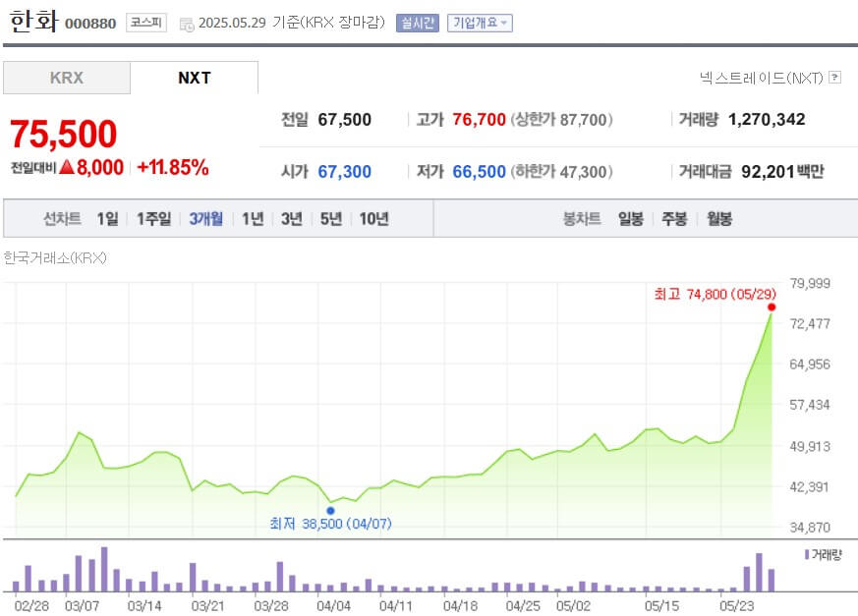Click the 실시간 button
This screenshot has width=858, height=616.
tap(418, 23)
